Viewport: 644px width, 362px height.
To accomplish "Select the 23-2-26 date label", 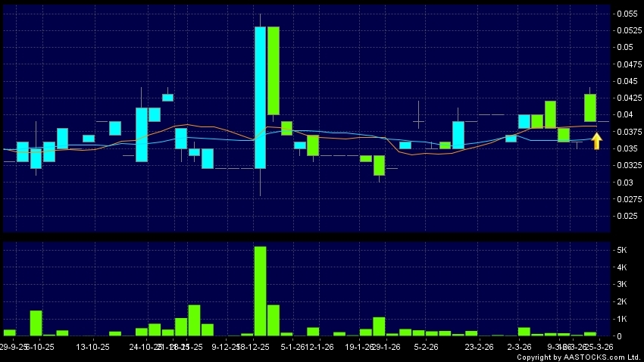I will 479,347.
